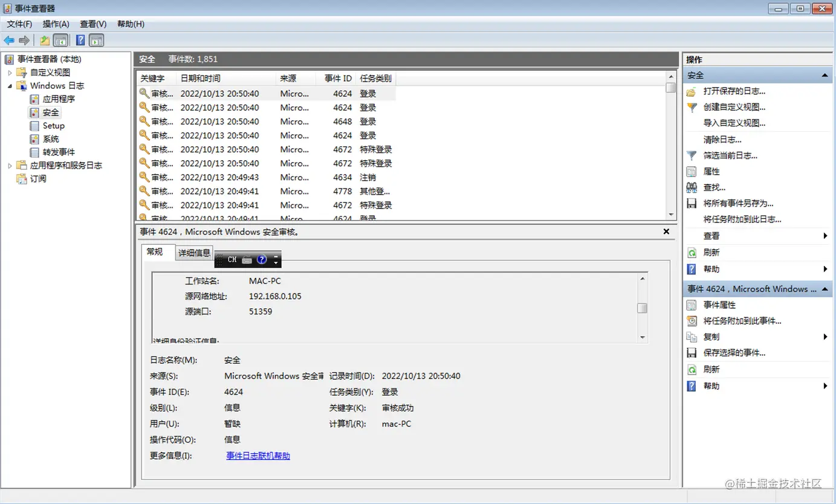Screen dimensions: 836x504
Task: Expand the 查看 submenu arrow in actions
Action: pos(825,236)
